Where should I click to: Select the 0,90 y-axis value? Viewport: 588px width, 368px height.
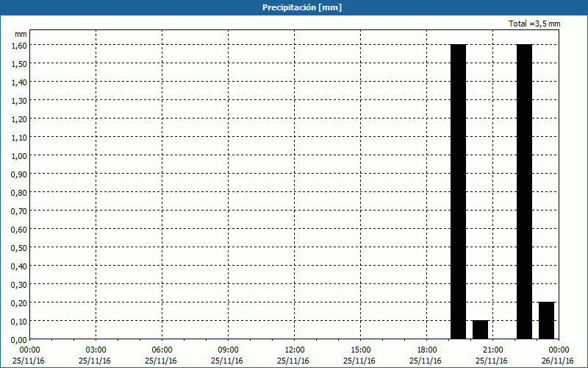(19, 174)
